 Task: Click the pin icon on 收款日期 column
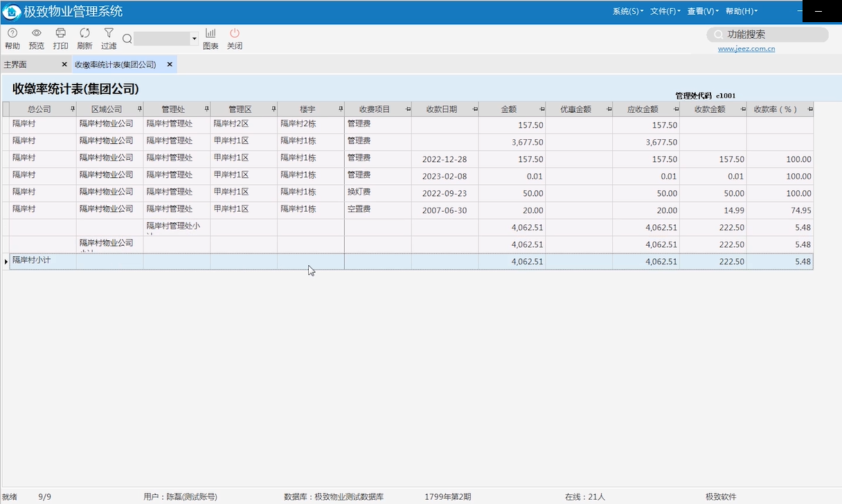(475, 109)
